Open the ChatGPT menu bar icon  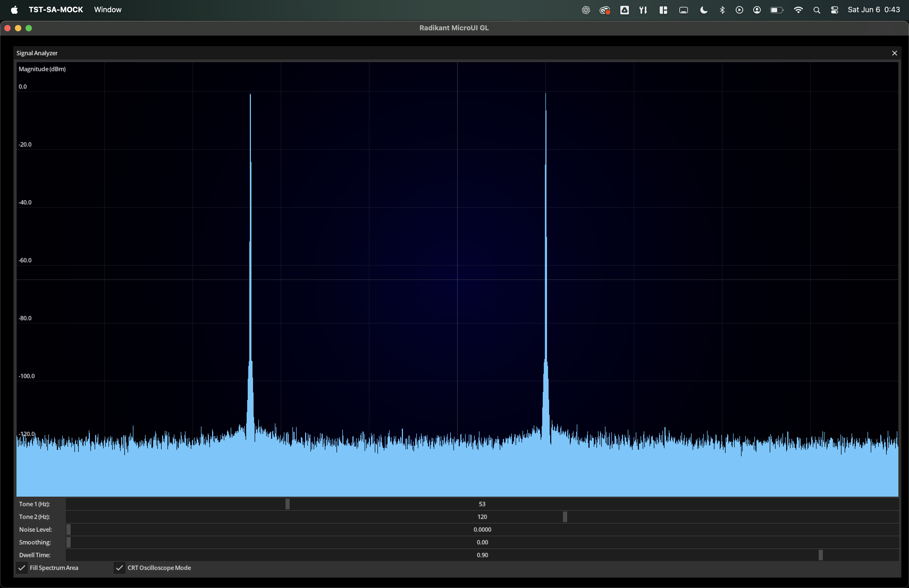pos(586,10)
